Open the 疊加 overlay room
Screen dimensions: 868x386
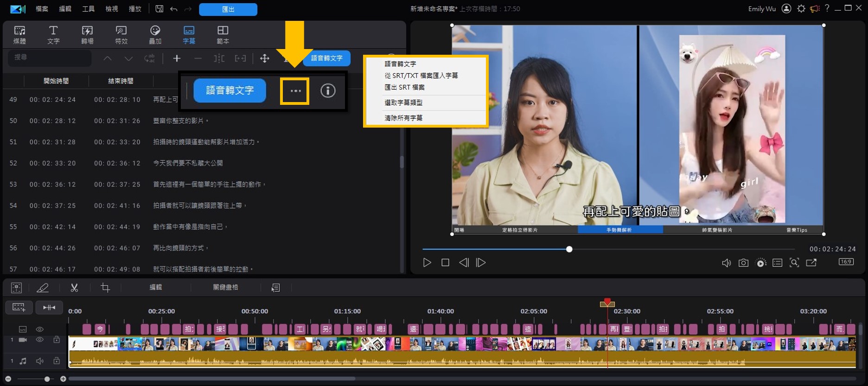pos(155,35)
